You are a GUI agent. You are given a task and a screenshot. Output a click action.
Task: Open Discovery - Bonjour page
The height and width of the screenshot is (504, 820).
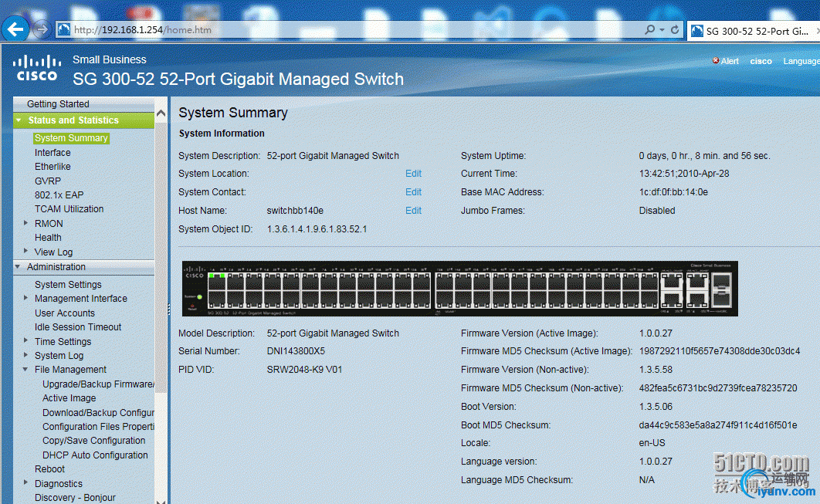pyautogui.click(x=75, y=498)
